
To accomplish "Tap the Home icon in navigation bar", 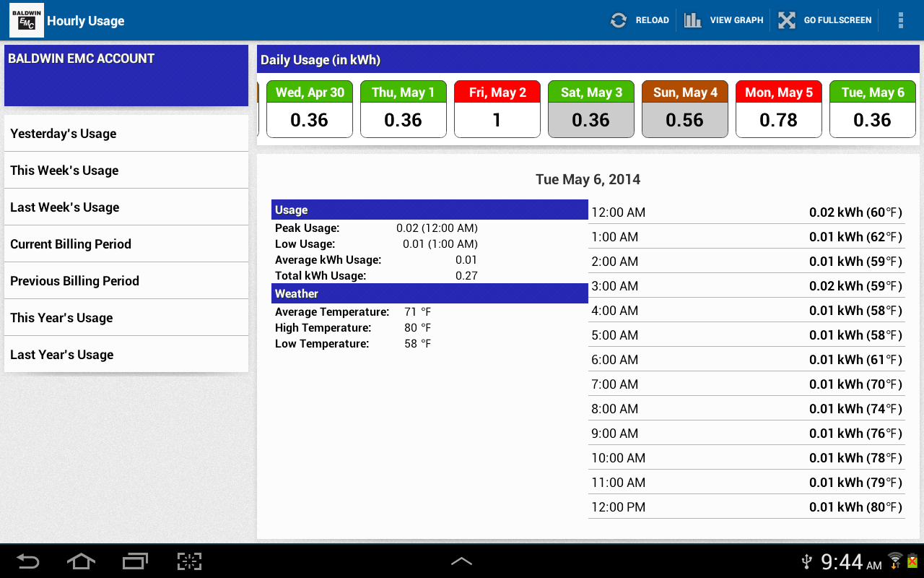I will [81, 561].
